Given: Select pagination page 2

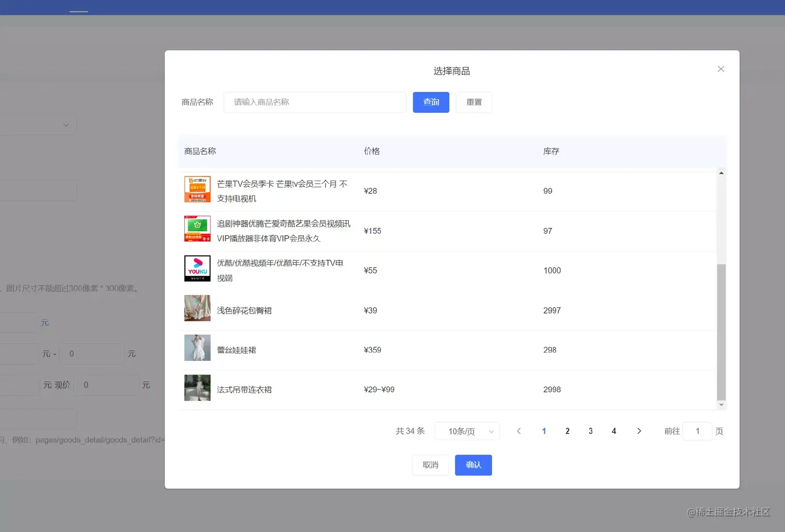Looking at the screenshot, I should 567,431.
